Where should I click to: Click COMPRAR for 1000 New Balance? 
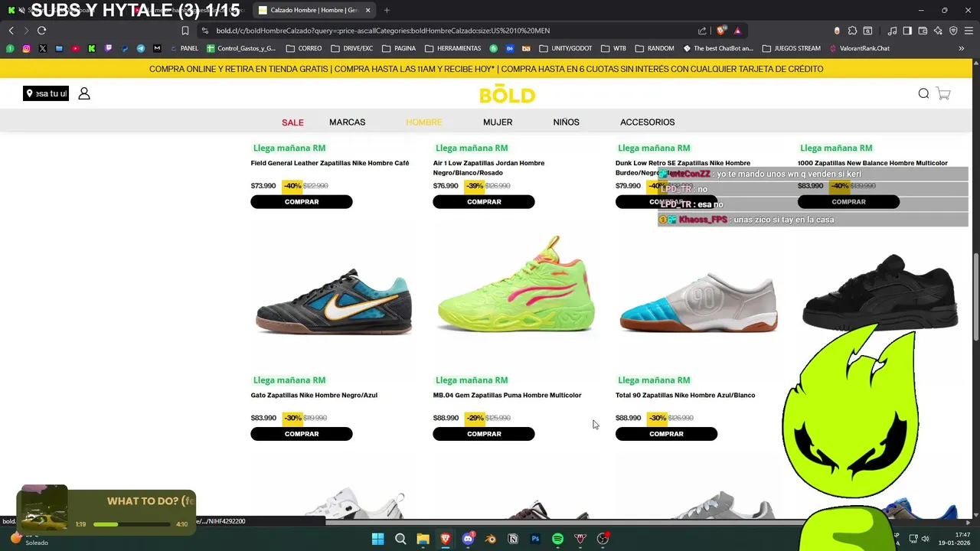848,202
